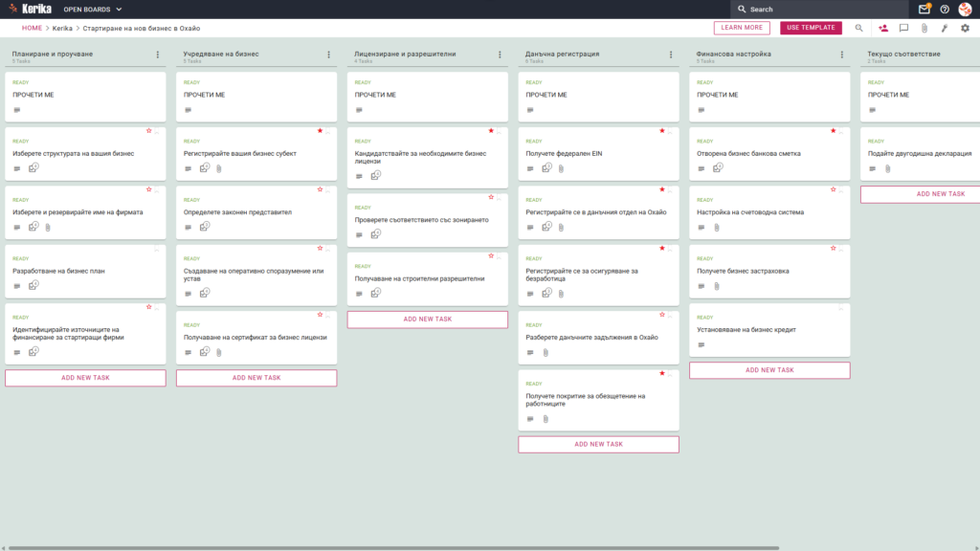
Task: Click the board team members icon
Action: tap(883, 28)
